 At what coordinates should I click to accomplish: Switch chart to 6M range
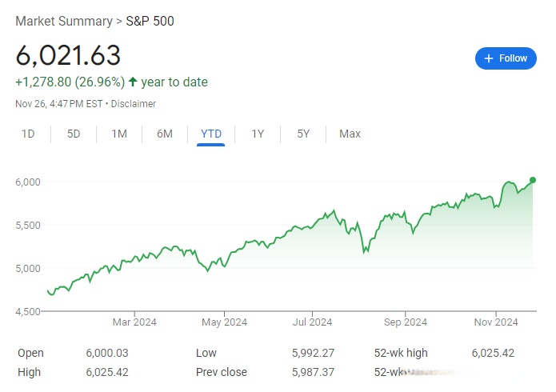coord(165,134)
